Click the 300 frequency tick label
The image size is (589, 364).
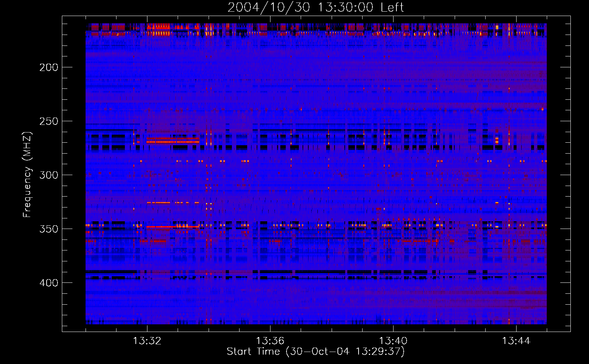coord(49,175)
